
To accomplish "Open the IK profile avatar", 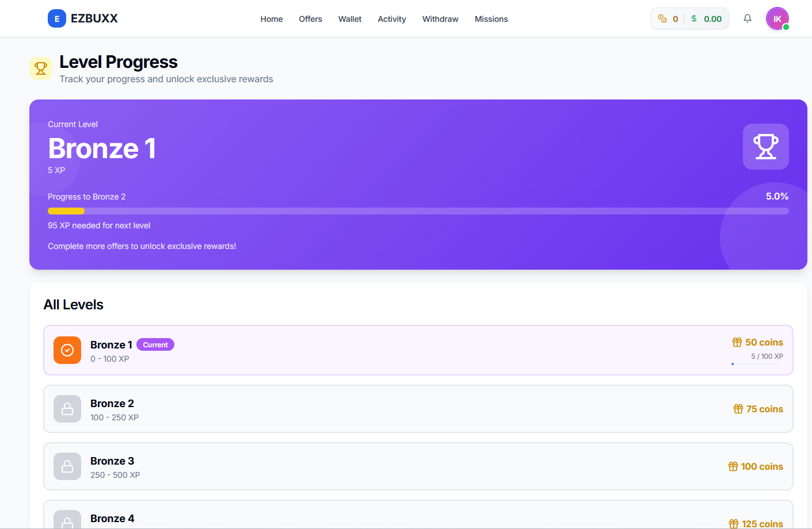I will pos(777,18).
